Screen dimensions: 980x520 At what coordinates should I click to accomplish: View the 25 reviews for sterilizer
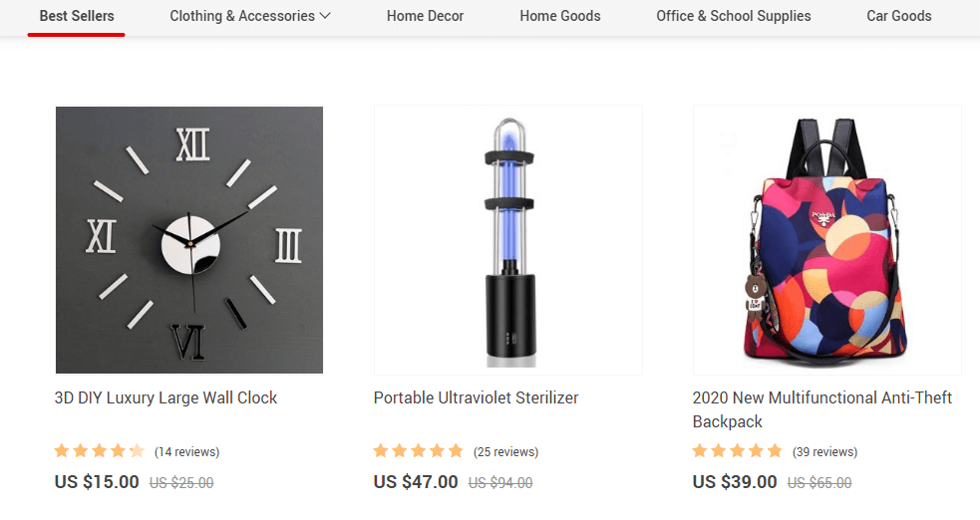tap(505, 452)
